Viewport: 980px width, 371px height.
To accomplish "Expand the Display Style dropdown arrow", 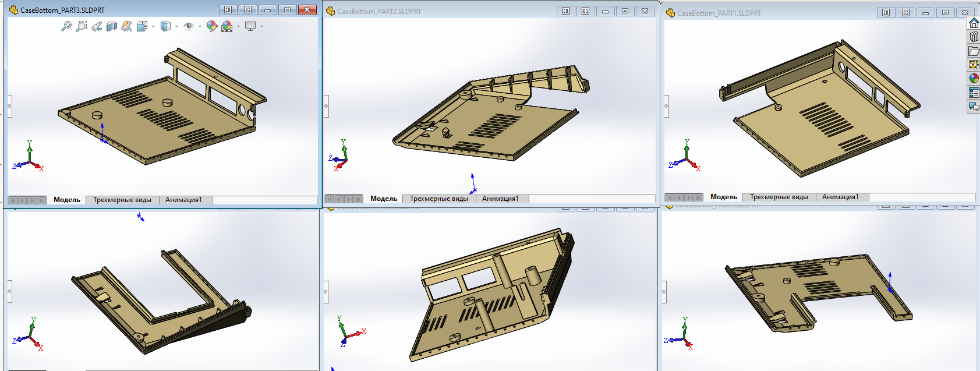I will (x=176, y=26).
